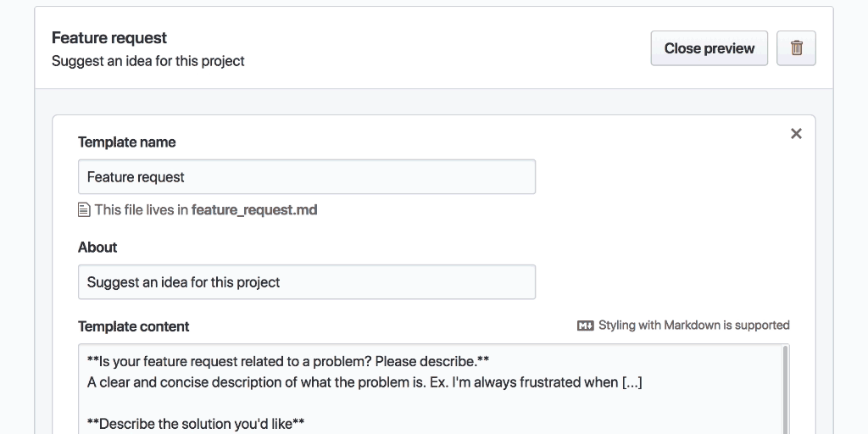Click the Markdown logo icon
Image resolution: width=868 pixels, height=434 pixels.
(585, 325)
